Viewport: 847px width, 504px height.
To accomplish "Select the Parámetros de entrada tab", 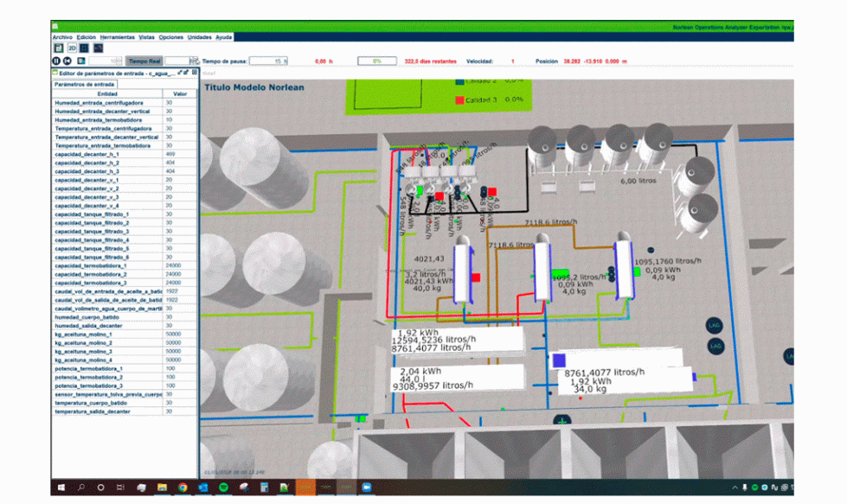I will pos(84,84).
